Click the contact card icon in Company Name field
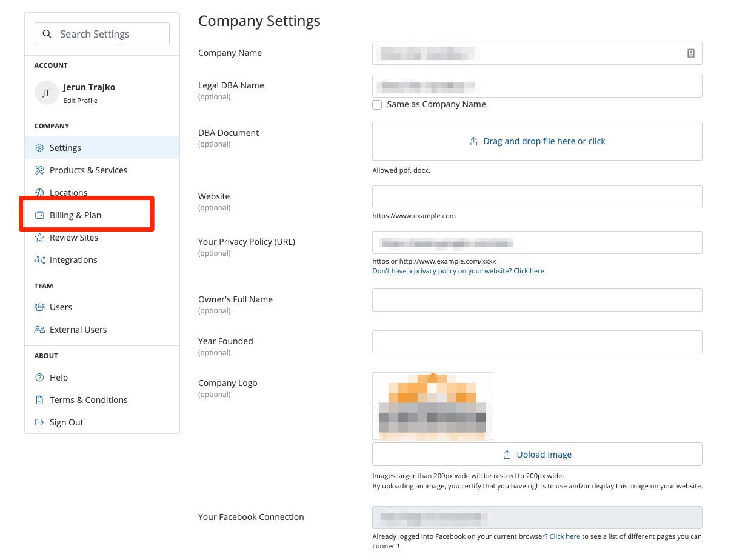 tap(690, 53)
